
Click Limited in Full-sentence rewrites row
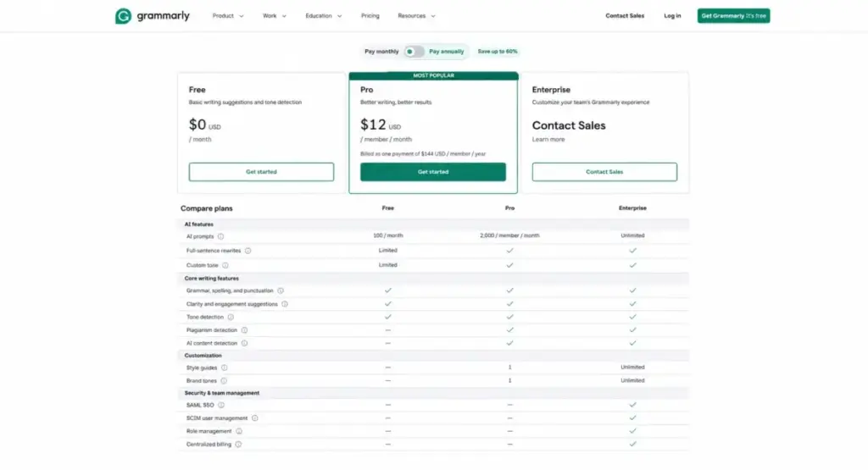388,251
